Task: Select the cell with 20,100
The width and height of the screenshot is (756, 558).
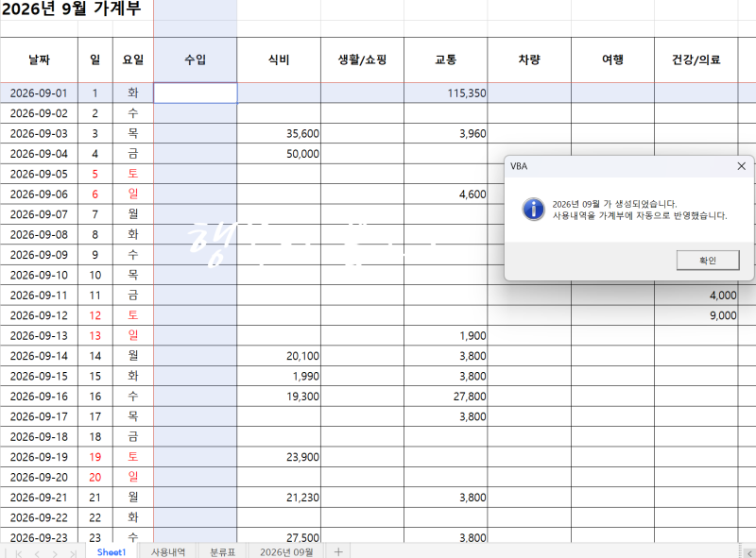Action: 279,356
